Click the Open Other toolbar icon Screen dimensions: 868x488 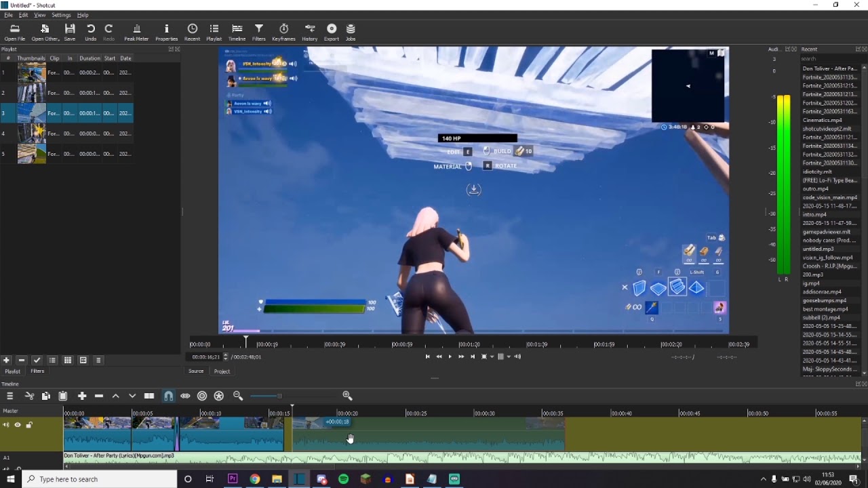(x=45, y=33)
